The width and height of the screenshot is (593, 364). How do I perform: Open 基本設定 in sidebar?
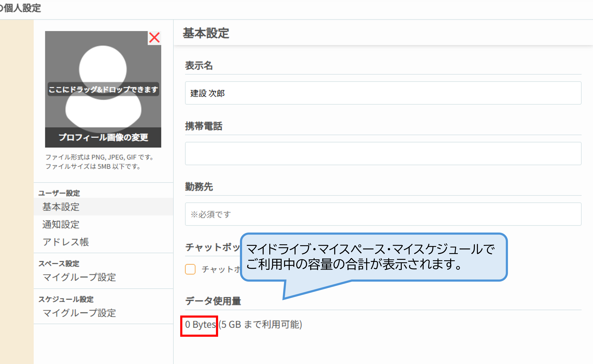tap(61, 207)
